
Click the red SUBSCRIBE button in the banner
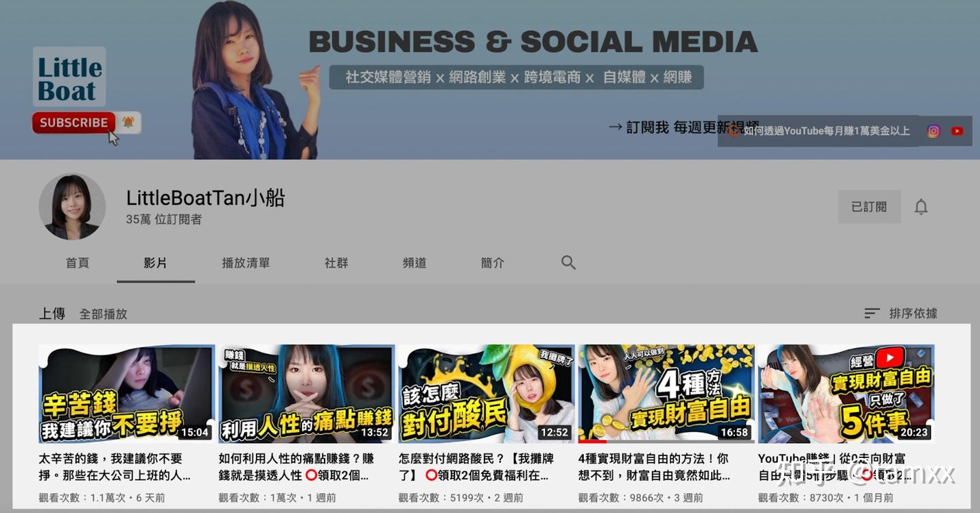coord(73,122)
